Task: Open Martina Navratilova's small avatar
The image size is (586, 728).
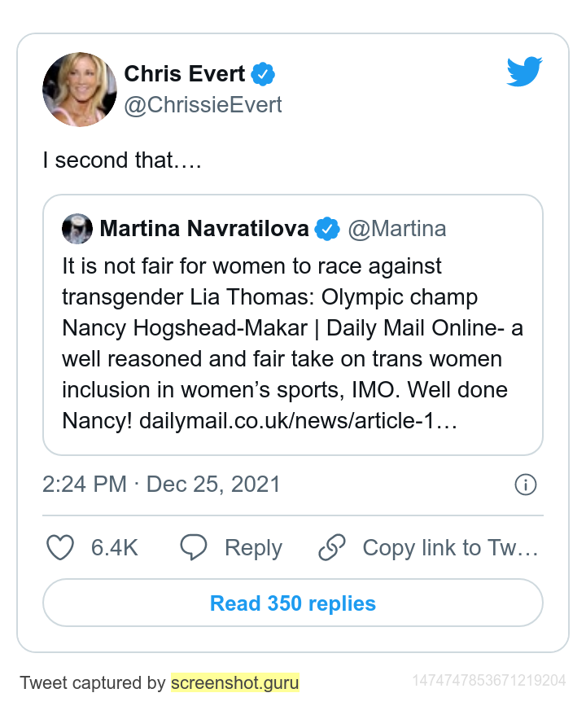Action: 77,229
